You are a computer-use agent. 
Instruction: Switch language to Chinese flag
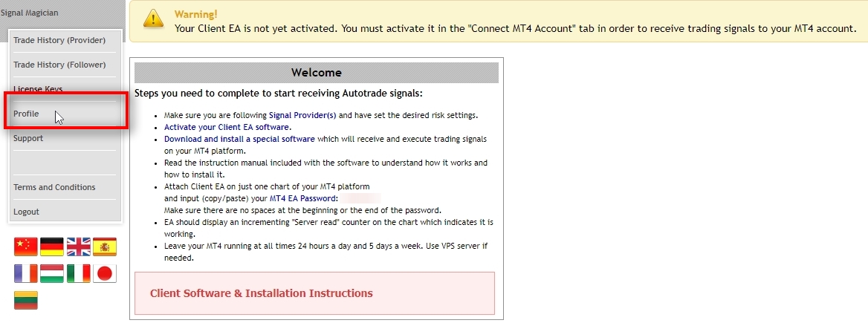(x=26, y=247)
